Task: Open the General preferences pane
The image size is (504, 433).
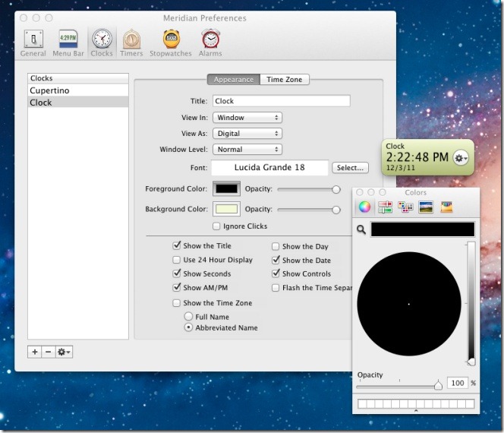Action: click(x=33, y=43)
